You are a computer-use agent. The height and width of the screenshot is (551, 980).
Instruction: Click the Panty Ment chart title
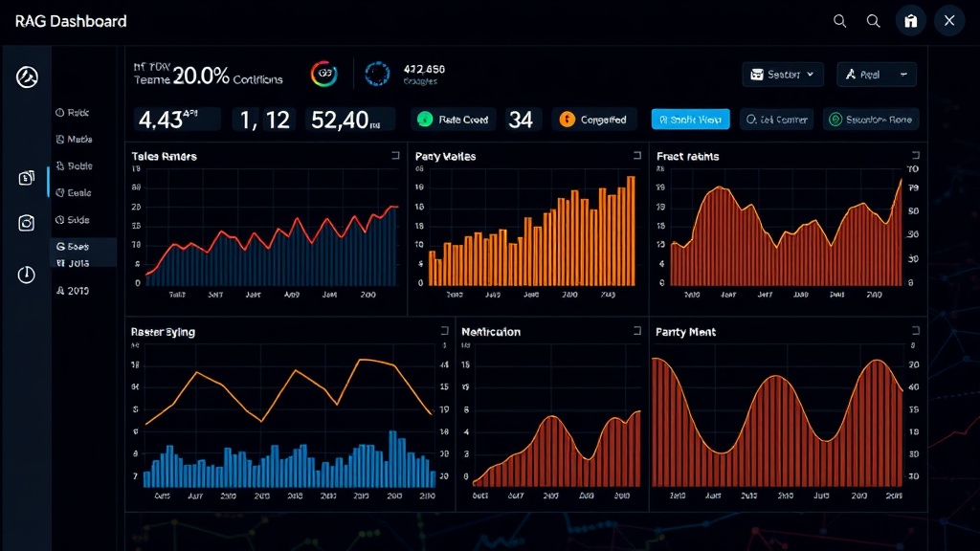coord(685,332)
